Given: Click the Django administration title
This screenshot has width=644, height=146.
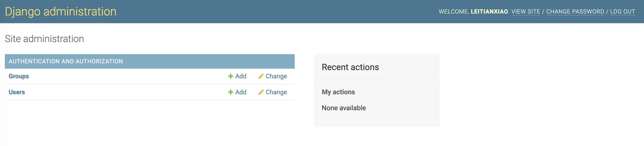Looking at the screenshot, I should pos(61,12).
